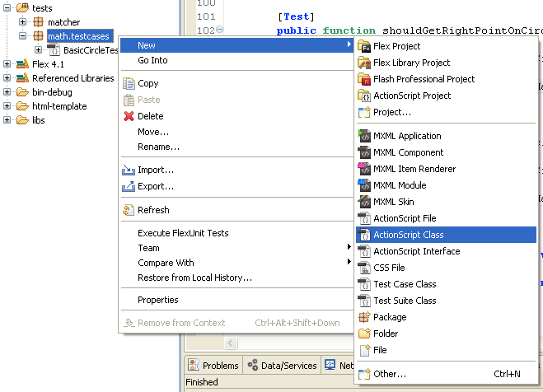Image resolution: width=543 pixels, height=392 pixels.
Task: Click the Flex Project icon
Action: (x=365, y=46)
